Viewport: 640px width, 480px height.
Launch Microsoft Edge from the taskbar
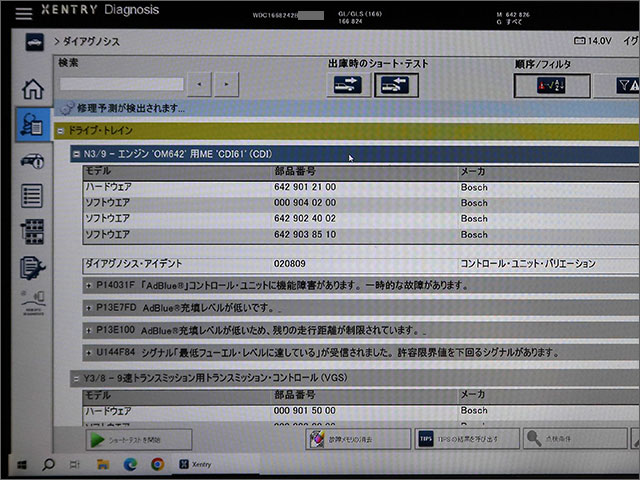(130, 464)
